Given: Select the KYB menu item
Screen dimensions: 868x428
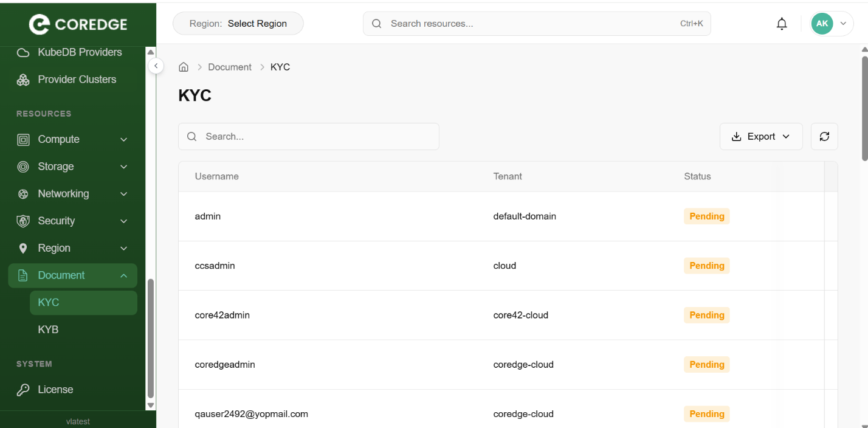Looking at the screenshot, I should pyautogui.click(x=49, y=330).
